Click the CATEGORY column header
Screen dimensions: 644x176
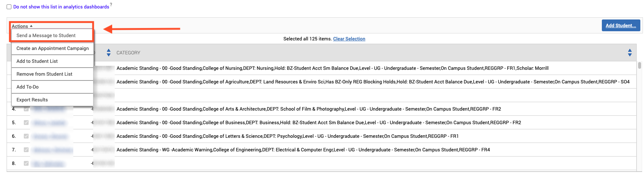point(128,53)
